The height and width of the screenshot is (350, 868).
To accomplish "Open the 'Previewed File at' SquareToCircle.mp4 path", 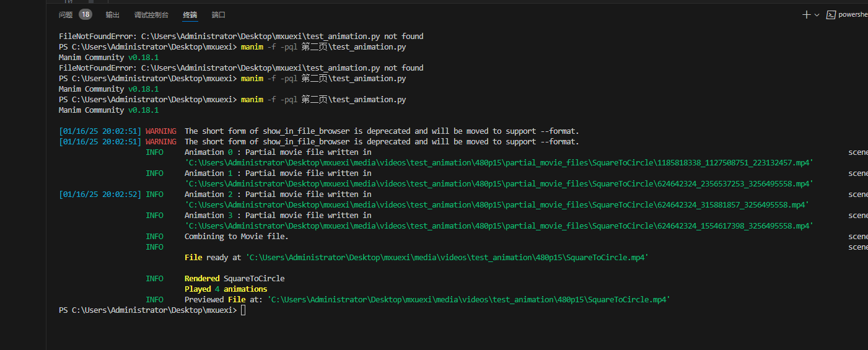I will click(x=469, y=300).
